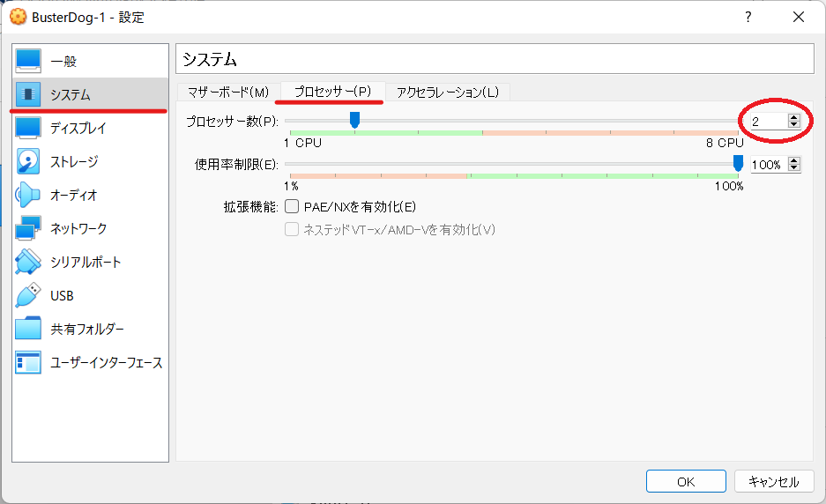
Task: Click the 1 CPU slider label
Action: click(x=303, y=143)
